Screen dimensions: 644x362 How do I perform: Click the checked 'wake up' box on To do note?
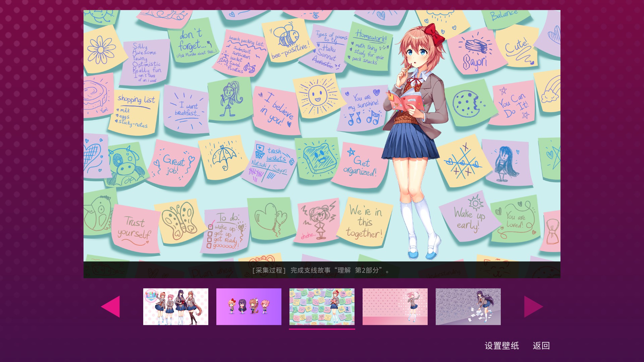click(211, 227)
